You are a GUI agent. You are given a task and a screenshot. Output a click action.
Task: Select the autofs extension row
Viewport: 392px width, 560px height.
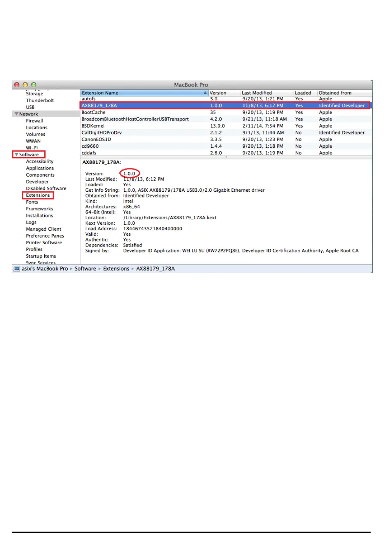click(x=226, y=99)
